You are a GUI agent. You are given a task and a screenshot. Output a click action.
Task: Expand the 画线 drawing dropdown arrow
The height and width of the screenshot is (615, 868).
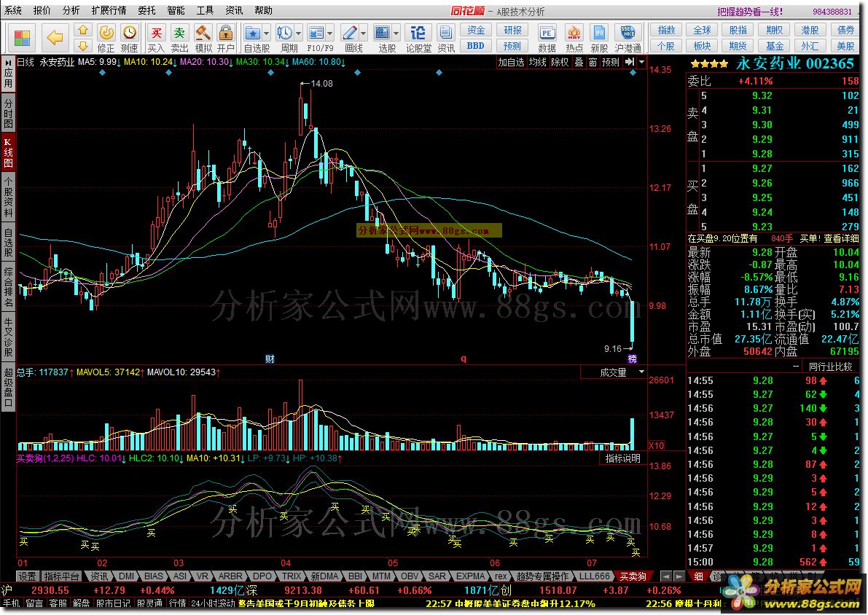click(363, 34)
